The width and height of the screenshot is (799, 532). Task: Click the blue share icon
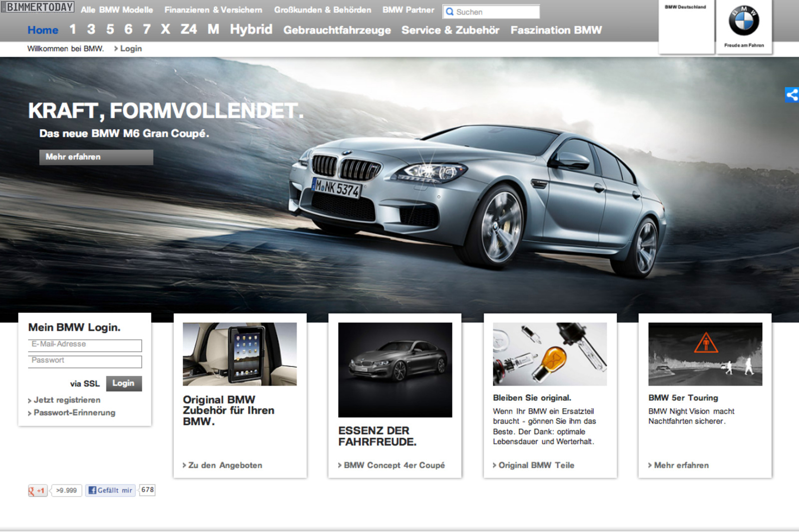[792, 95]
